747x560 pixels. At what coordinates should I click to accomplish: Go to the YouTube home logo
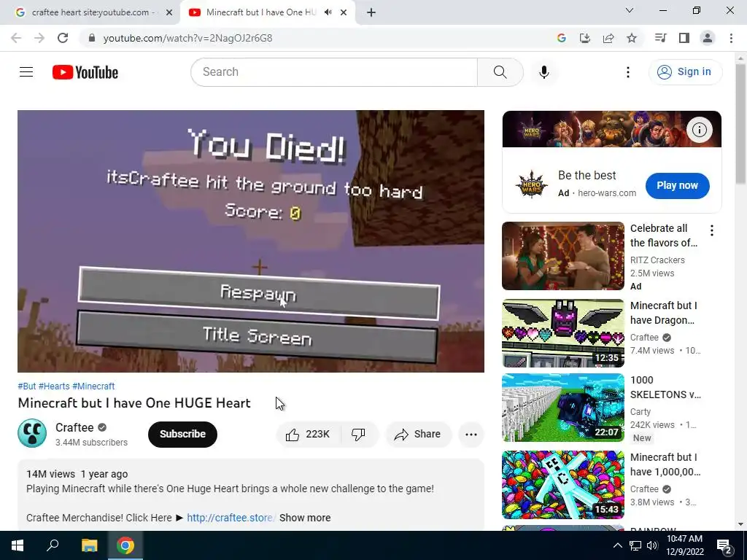click(x=85, y=72)
